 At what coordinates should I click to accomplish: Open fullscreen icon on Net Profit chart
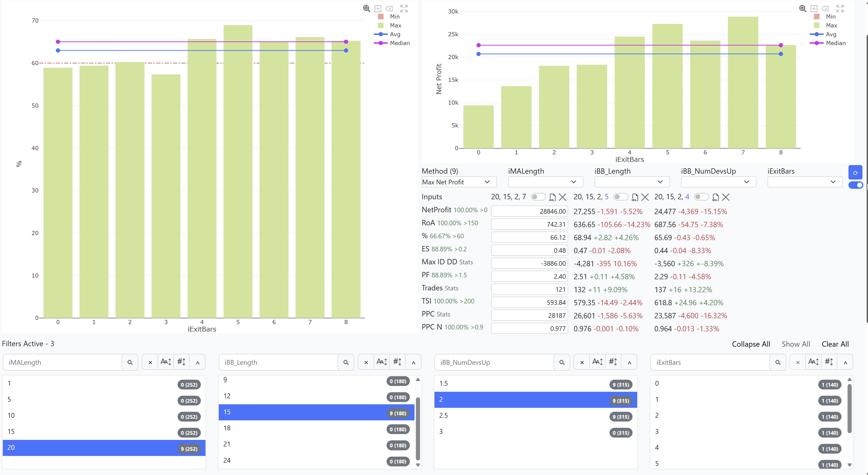(840, 8)
